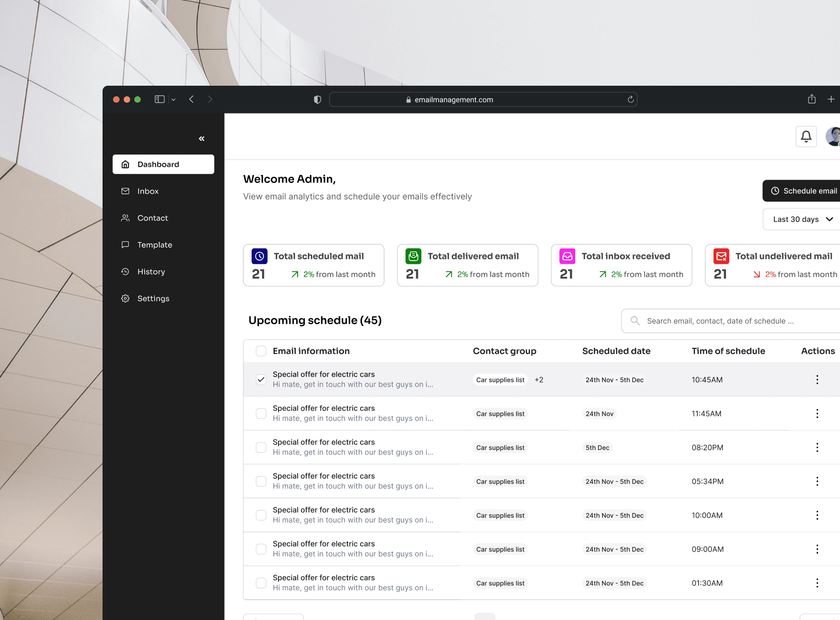Open actions menu for the 10:00AM row
Viewport: 840px width, 620px height.
pos(817,515)
